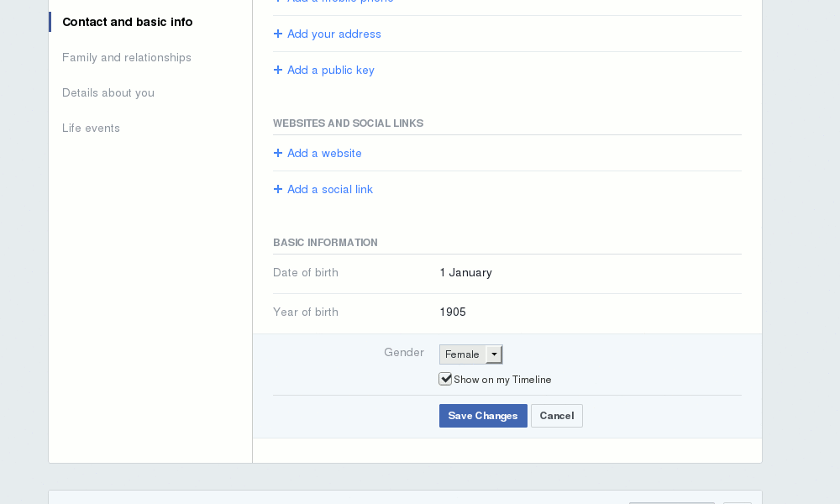This screenshot has height=504, width=840.
Task: Open the Gender dropdown showing Female
Action: (x=470, y=354)
